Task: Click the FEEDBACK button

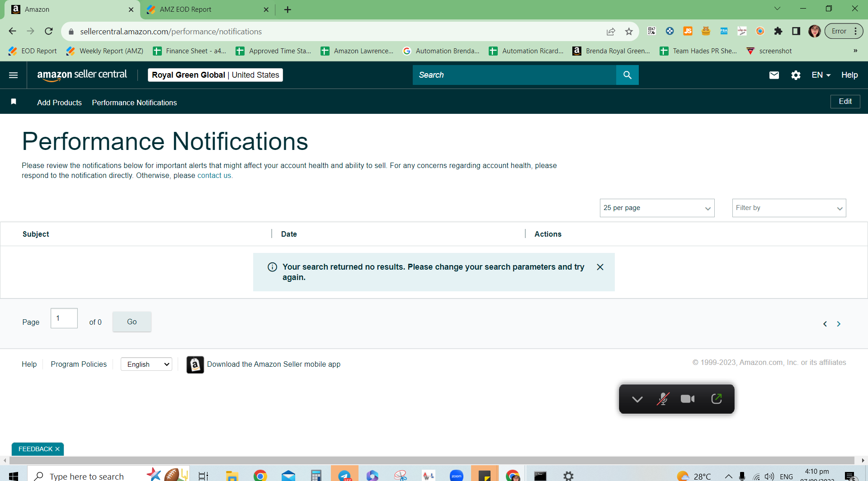Action: pos(35,449)
